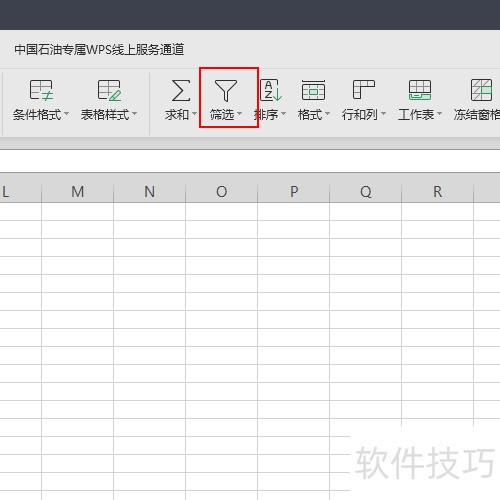500x500 pixels.
Task: Click the 排序 A-Z sort icon
Action: coord(271,90)
